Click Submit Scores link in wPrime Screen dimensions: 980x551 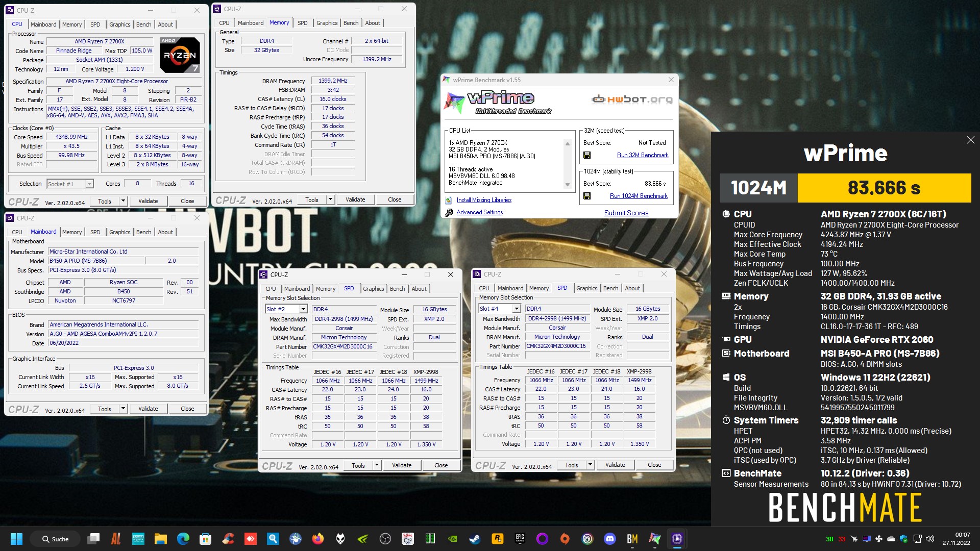click(x=626, y=213)
